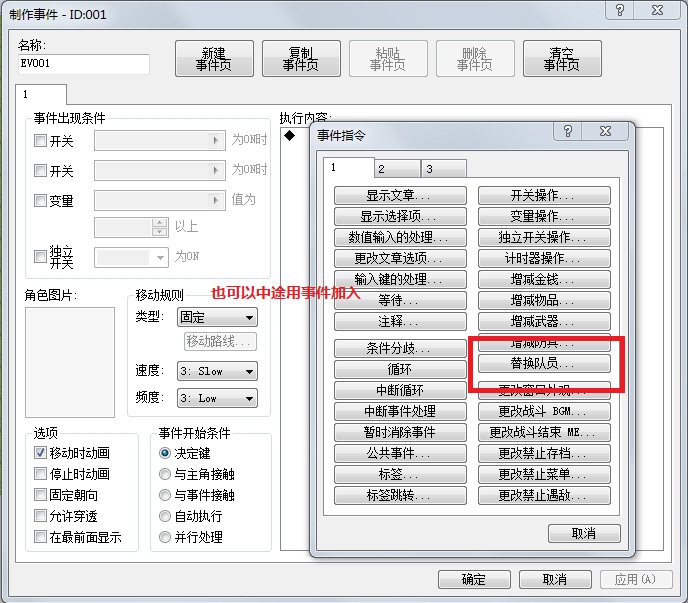Close the 事件指令 dialog
Viewport: 688px width, 603px height.
pos(606,131)
